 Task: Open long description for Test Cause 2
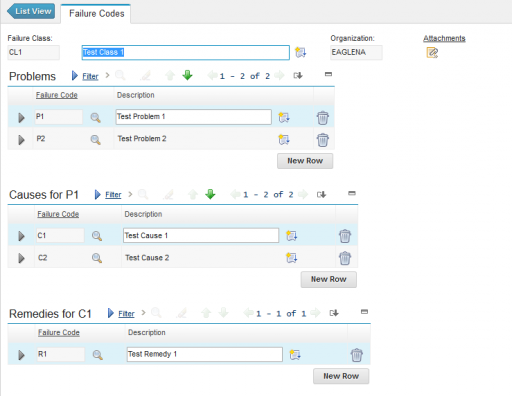[x=291, y=258]
